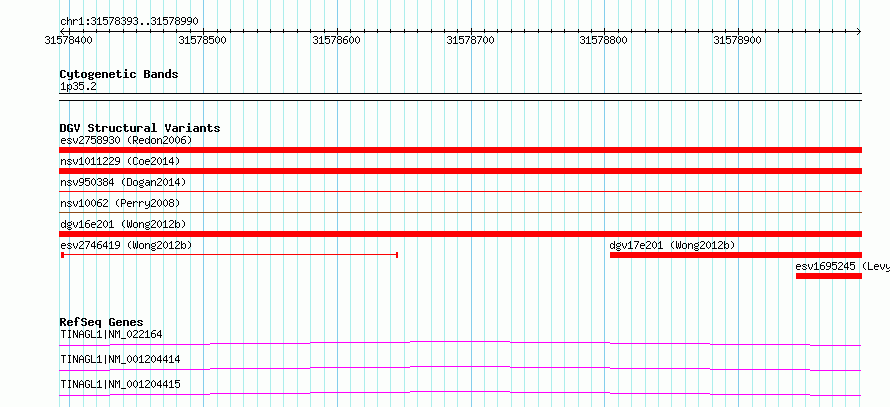Screen dimensions: 890x407
Task: Click the magenta line of TINAGL1|NM_001204414
Action: [x=460, y=368]
